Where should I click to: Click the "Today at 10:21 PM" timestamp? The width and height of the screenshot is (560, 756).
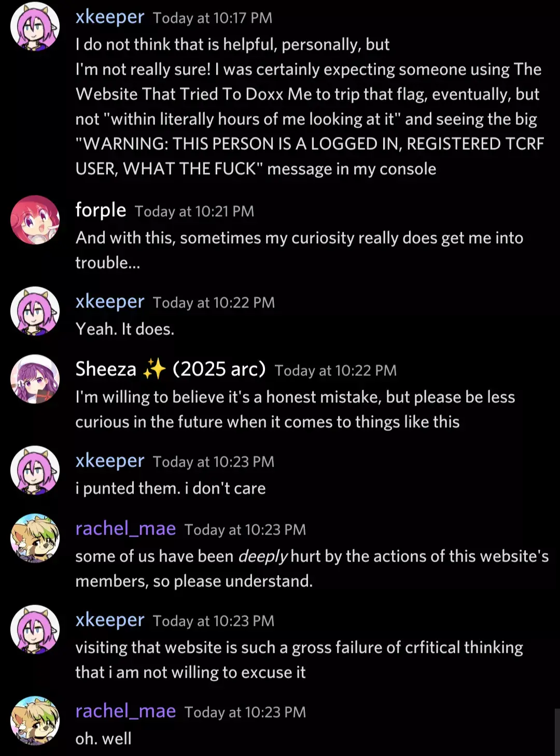click(x=194, y=212)
